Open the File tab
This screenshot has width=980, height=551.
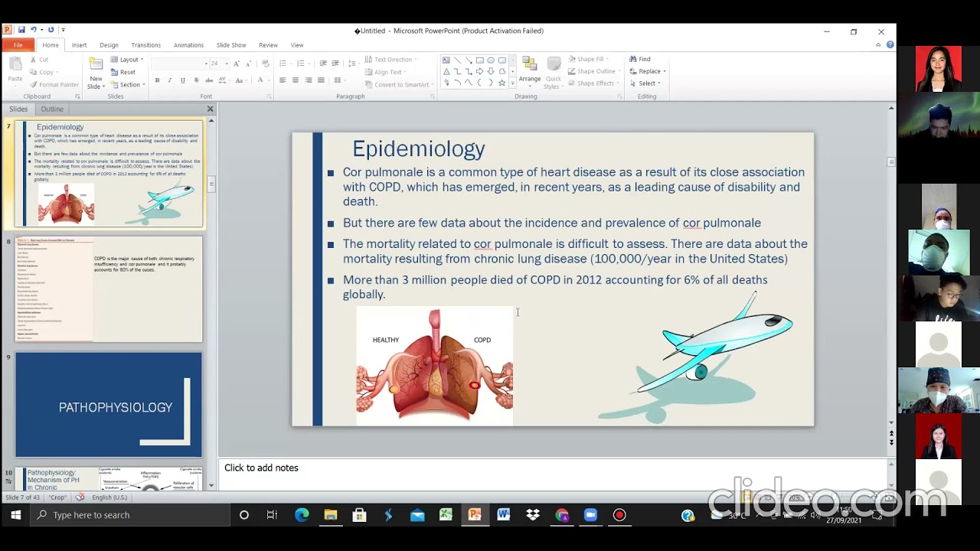coord(18,45)
